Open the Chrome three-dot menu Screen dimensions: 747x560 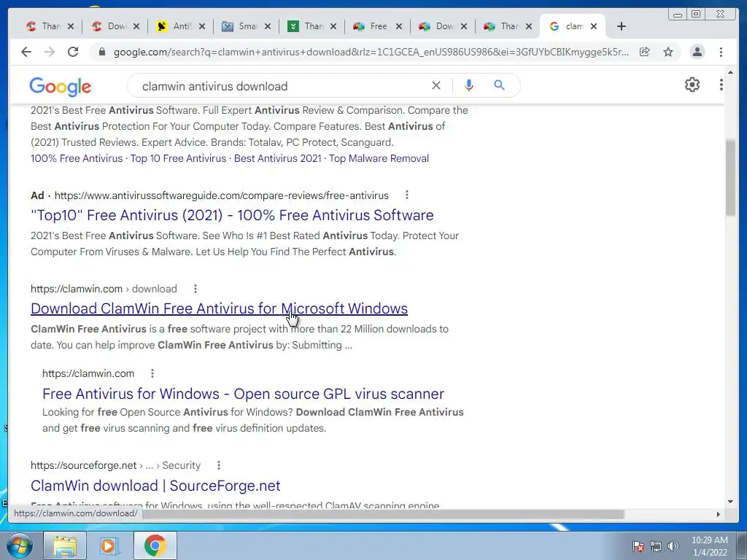tap(721, 52)
